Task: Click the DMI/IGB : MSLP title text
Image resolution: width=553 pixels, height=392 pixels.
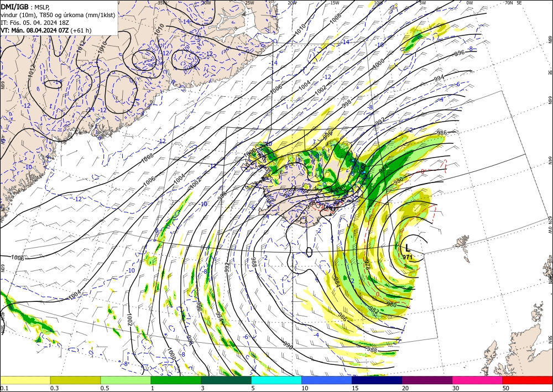Action: (x=25, y=6)
